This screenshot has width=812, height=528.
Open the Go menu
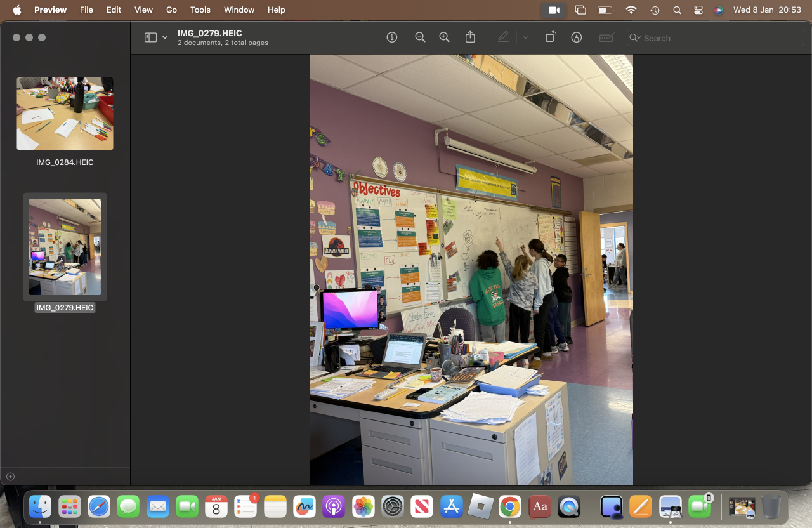(171, 10)
